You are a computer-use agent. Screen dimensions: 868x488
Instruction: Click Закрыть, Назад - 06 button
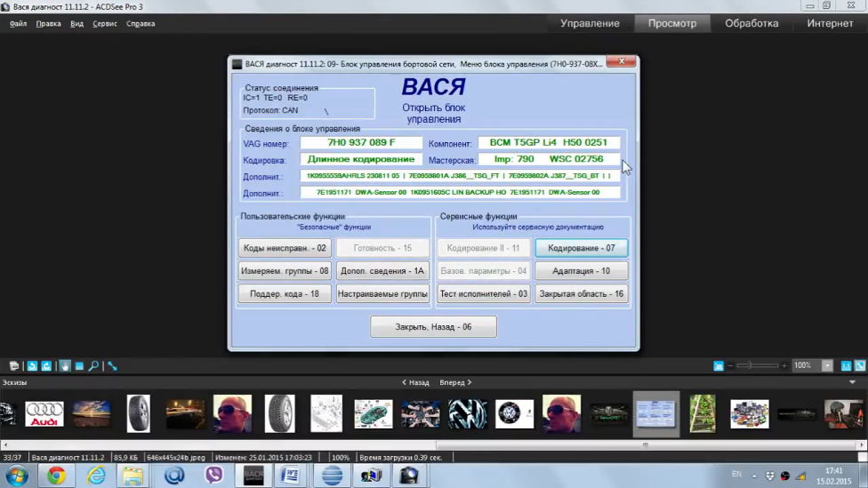point(433,327)
